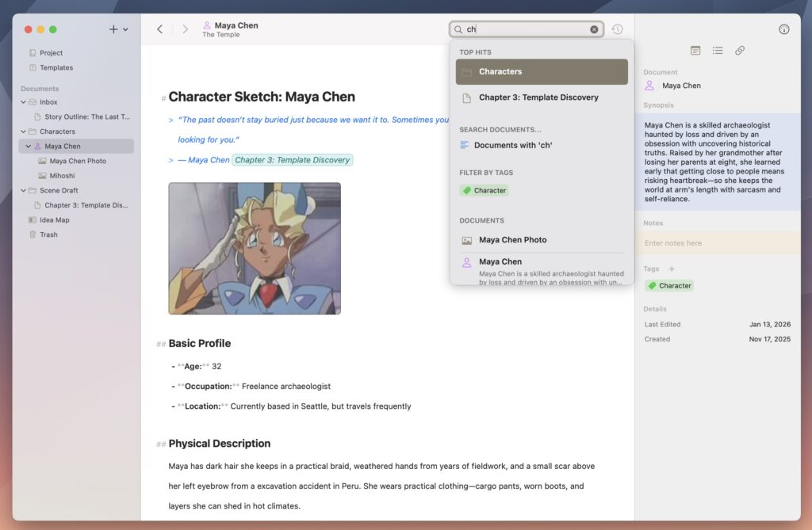Click the Notes field in inspector

coord(718,243)
